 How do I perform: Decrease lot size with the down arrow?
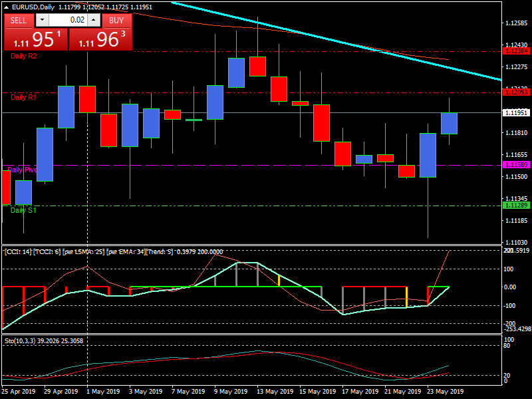(43, 21)
